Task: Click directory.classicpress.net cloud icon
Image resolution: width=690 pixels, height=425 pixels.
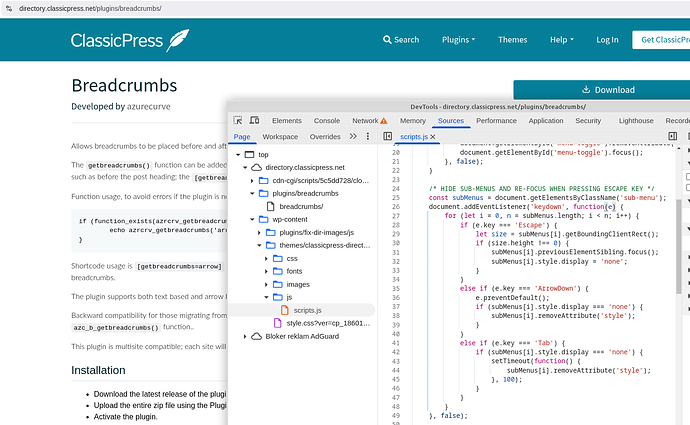Action: pyautogui.click(x=256, y=167)
